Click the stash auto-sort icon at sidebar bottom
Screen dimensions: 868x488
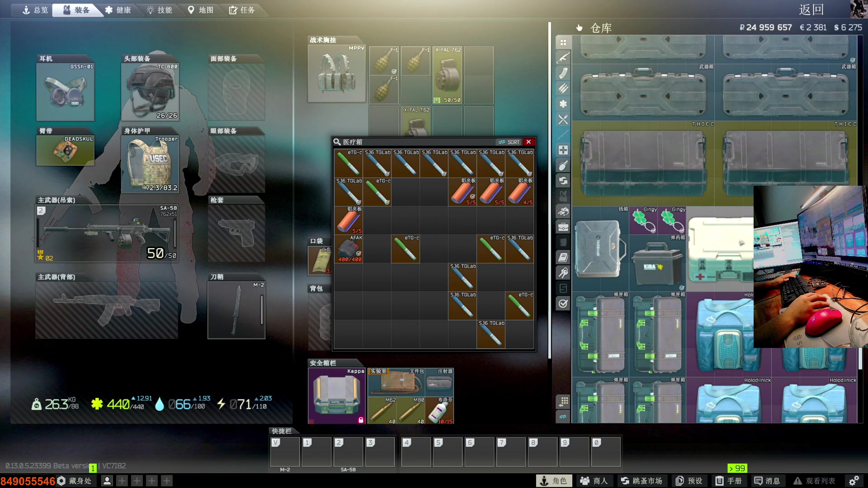tap(563, 417)
